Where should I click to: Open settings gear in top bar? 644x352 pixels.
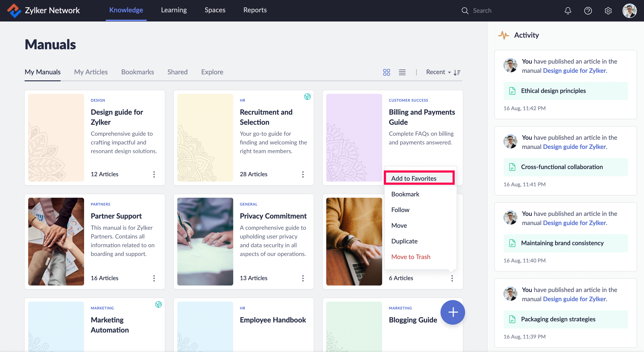[608, 11]
